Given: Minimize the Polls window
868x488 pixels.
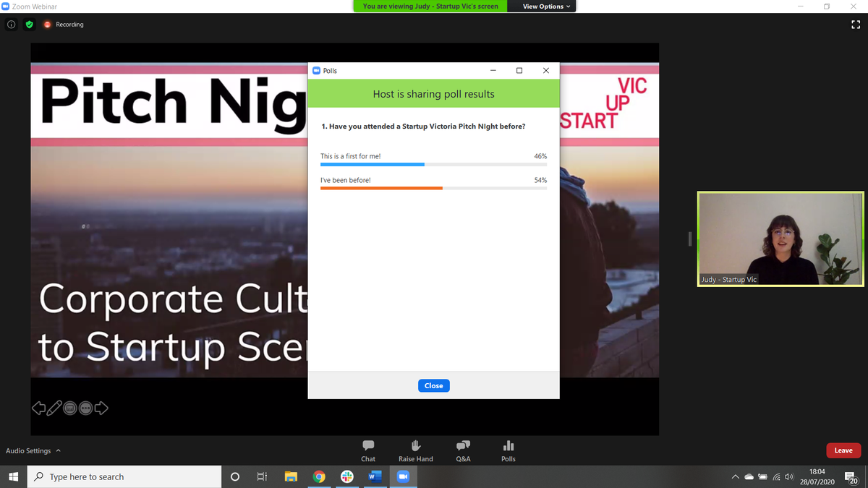Looking at the screenshot, I should coord(493,70).
